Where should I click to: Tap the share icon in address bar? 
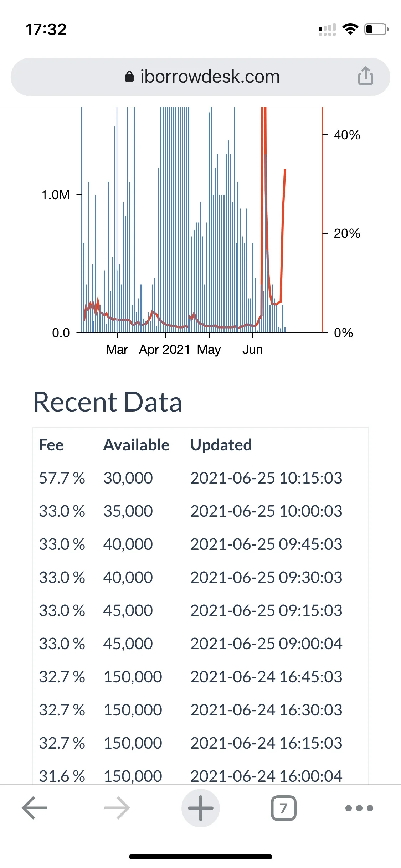(x=365, y=76)
